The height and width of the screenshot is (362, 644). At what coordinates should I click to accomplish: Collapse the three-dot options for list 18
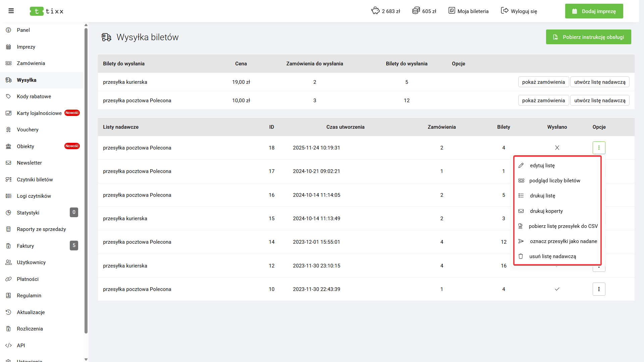[599, 148]
